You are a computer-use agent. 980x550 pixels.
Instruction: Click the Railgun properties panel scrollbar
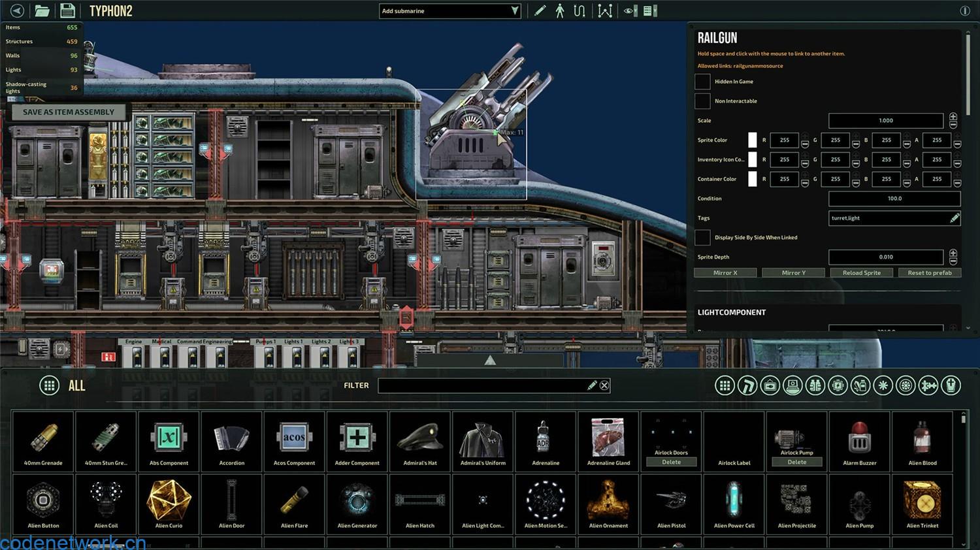coord(968,75)
